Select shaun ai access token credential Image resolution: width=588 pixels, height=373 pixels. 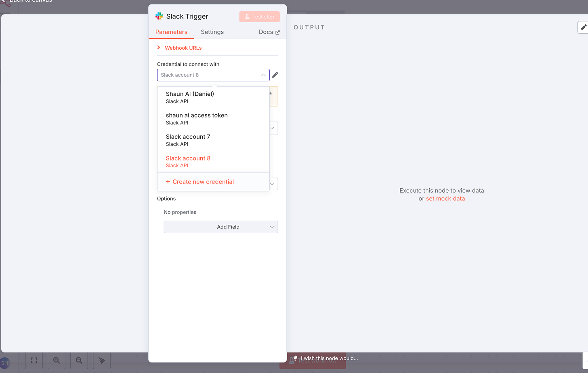click(x=213, y=118)
